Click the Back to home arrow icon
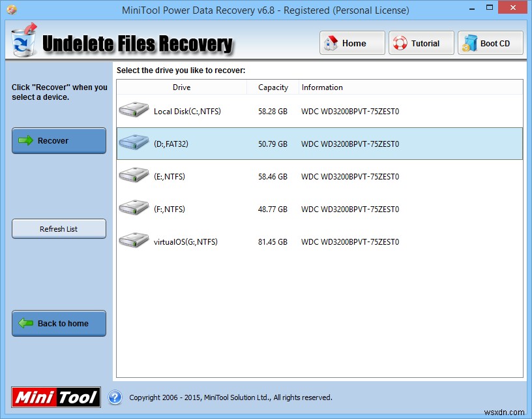532x419 pixels. click(25, 324)
